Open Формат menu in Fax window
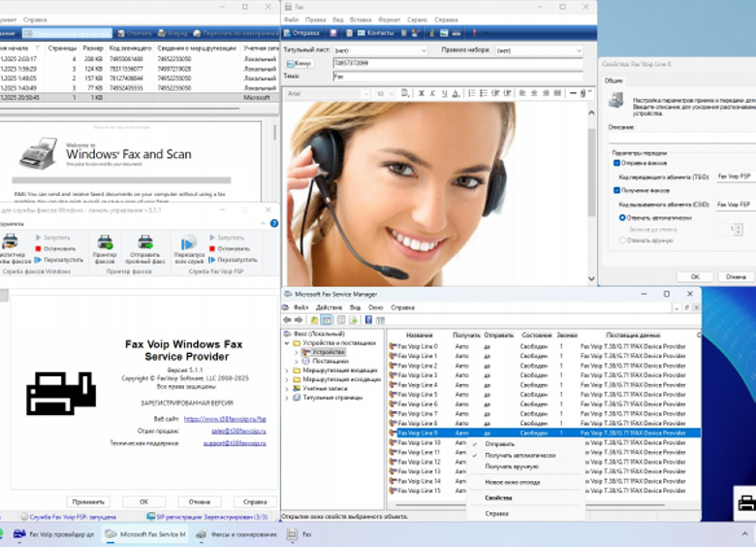Image resolution: width=756 pixels, height=547 pixels. 389,19
